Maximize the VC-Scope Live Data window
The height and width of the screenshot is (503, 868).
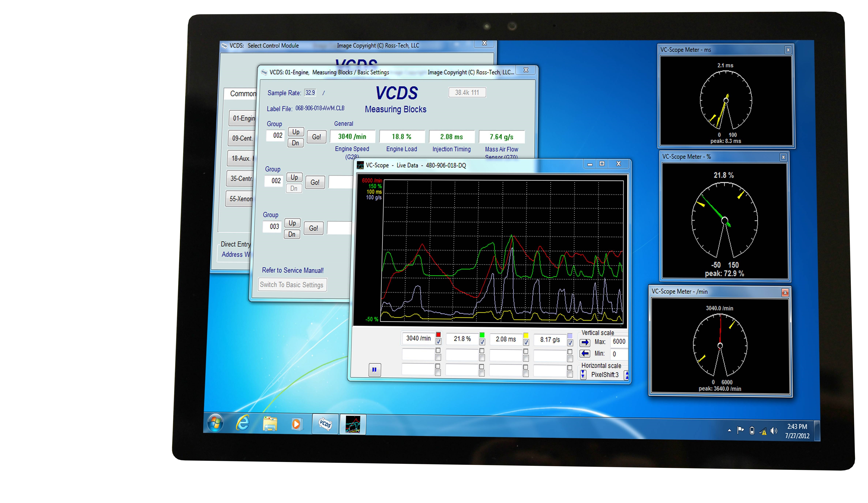pyautogui.click(x=602, y=164)
